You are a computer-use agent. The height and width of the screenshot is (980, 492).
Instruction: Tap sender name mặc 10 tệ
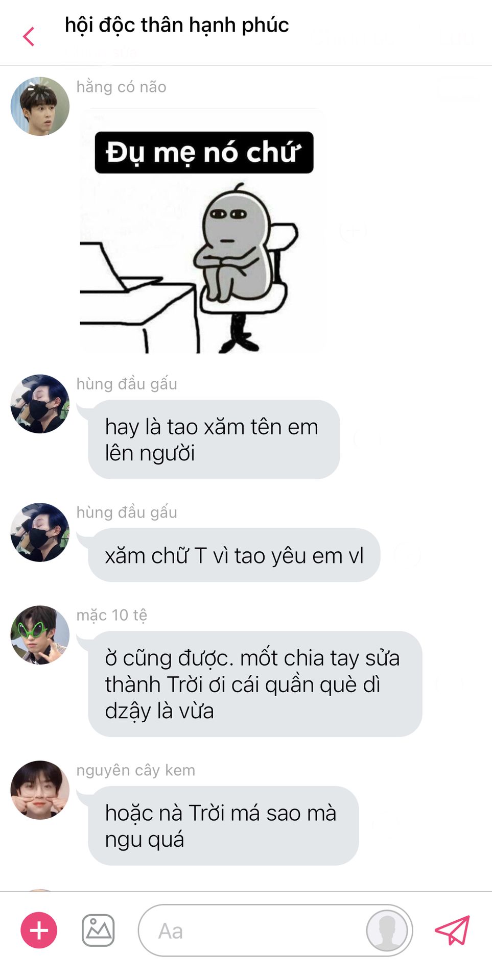click(x=112, y=615)
